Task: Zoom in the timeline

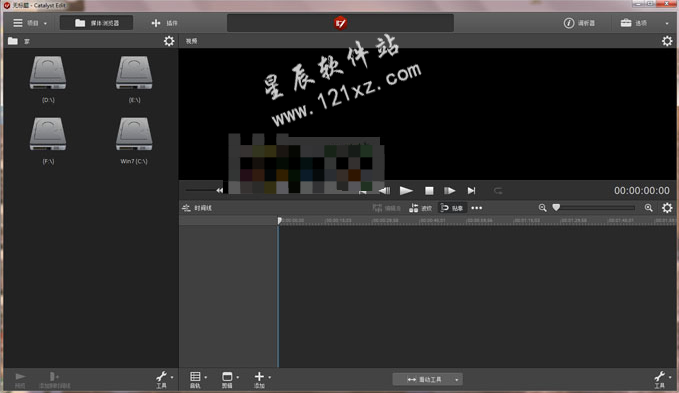Action: [648, 208]
